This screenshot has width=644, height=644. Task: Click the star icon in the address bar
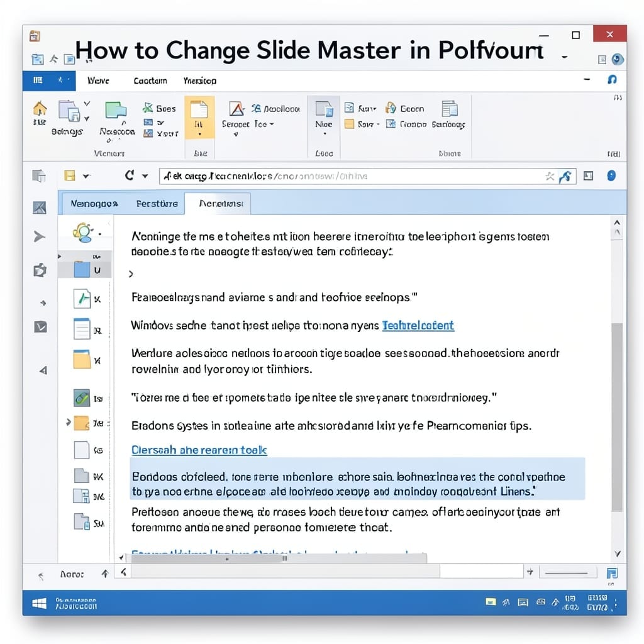[550, 177]
